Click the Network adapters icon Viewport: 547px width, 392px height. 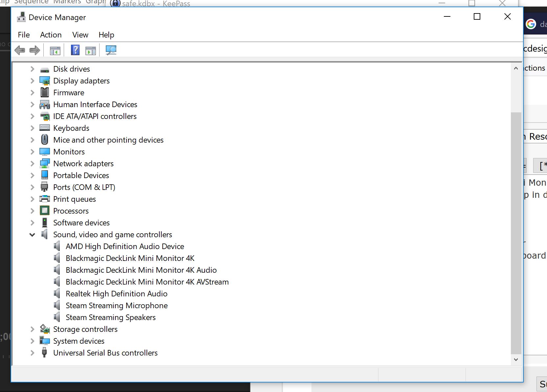click(x=45, y=163)
